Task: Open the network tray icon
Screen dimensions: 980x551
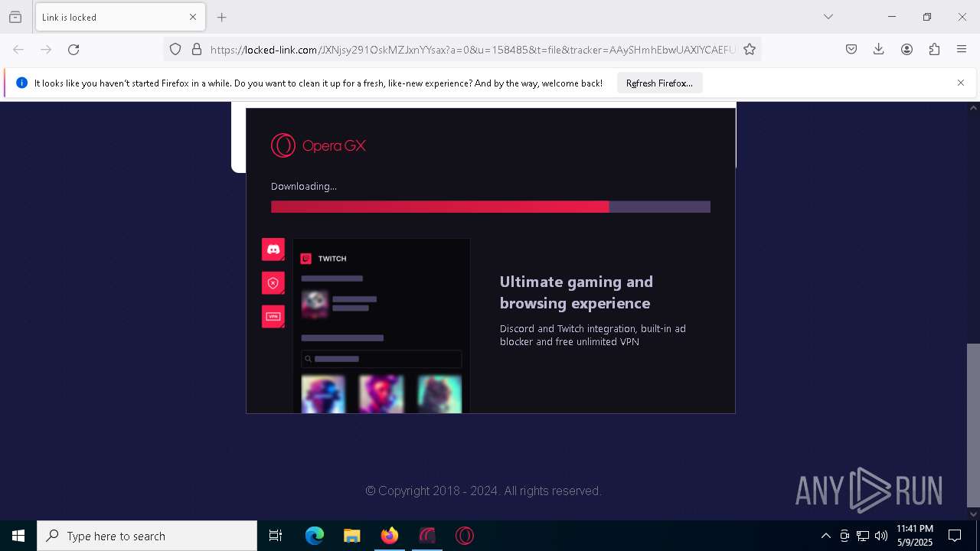Action: tap(863, 536)
